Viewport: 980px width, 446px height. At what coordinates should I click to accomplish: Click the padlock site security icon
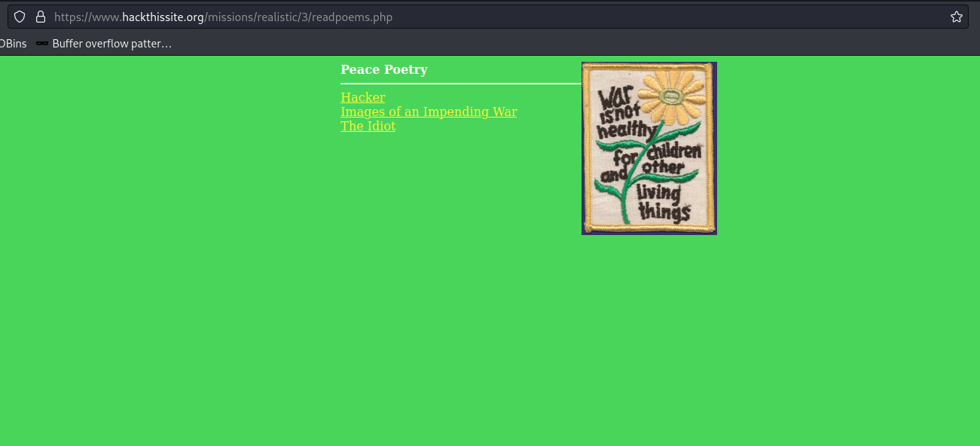coord(41,17)
